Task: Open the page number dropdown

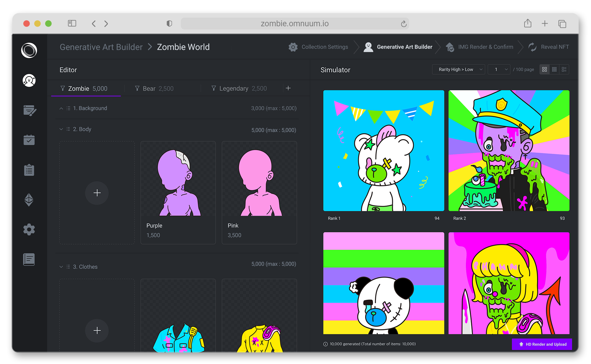Action: tap(499, 69)
